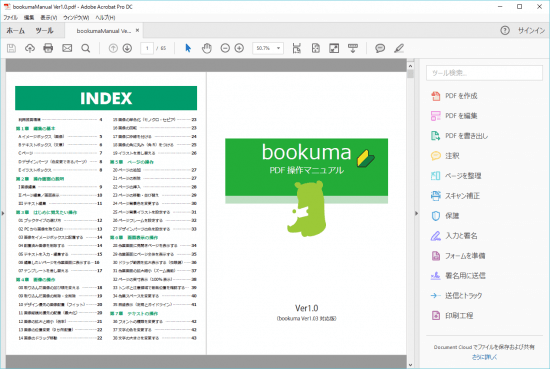Click the INDEX page of the document

click(x=106, y=213)
